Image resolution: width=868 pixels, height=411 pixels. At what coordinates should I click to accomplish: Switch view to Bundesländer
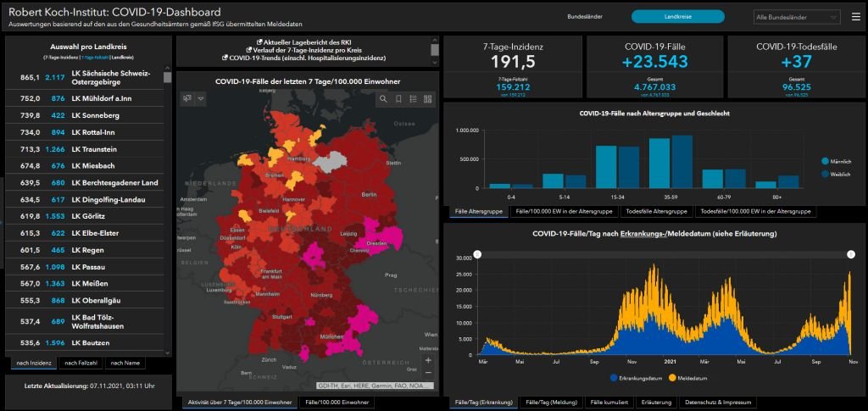pyautogui.click(x=585, y=17)
